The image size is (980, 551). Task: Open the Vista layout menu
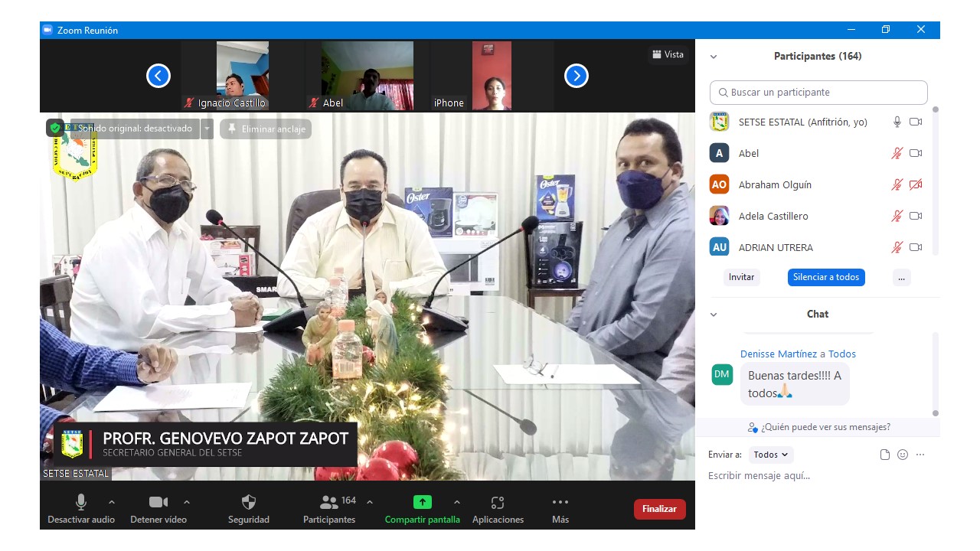[x=668, y=54]
